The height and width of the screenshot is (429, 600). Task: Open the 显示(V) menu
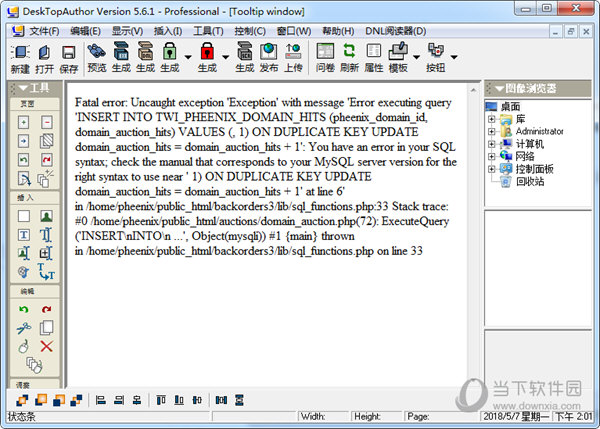127,31
